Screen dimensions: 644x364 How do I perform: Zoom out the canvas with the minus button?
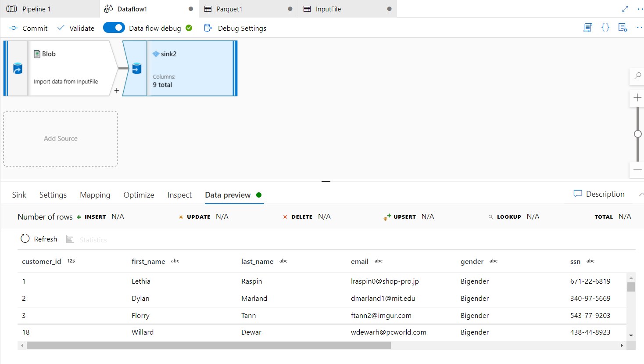[x=637, y=170]
